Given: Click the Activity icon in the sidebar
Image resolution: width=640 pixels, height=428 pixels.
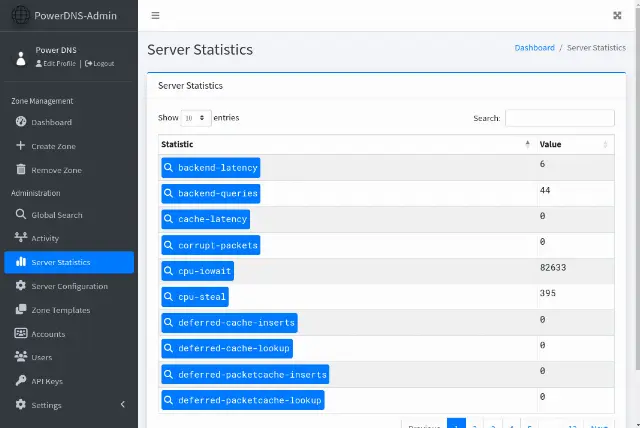Looking at the screenshot, I should tap(21, 237).
